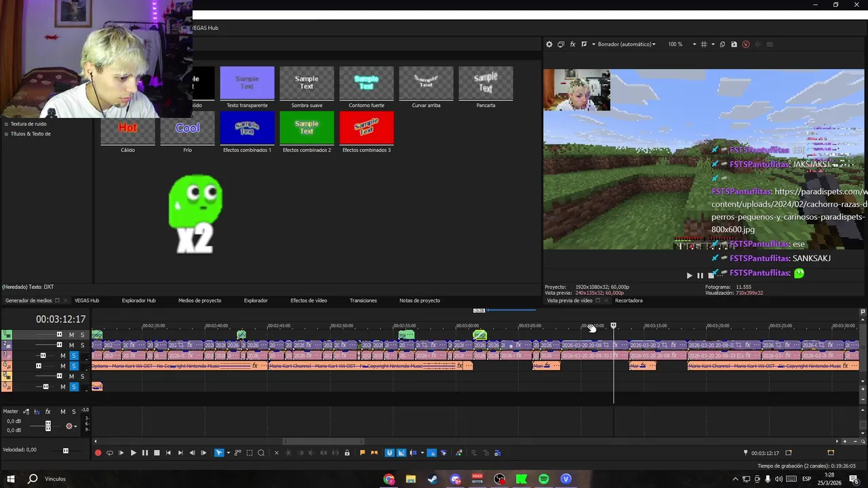
Task: Pause timeline playback
Action: [144, 453]
